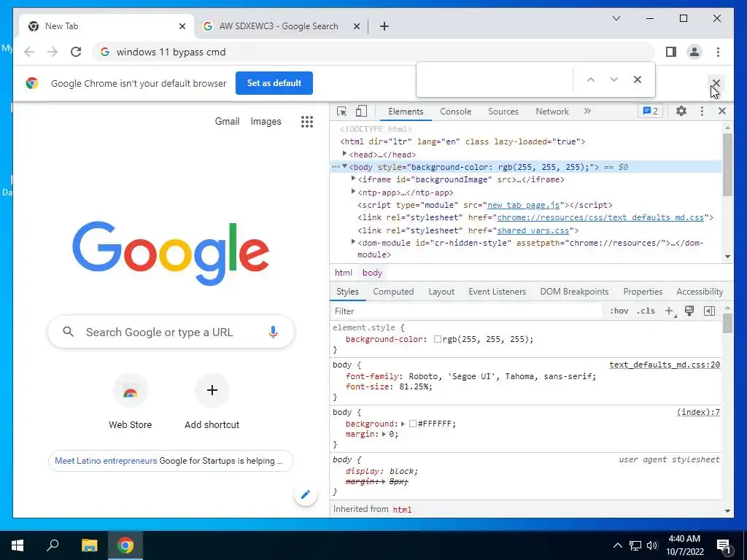Expand the margin 0 shorthand property
This screenshot has height=560, width=747.
coord(384,435)
